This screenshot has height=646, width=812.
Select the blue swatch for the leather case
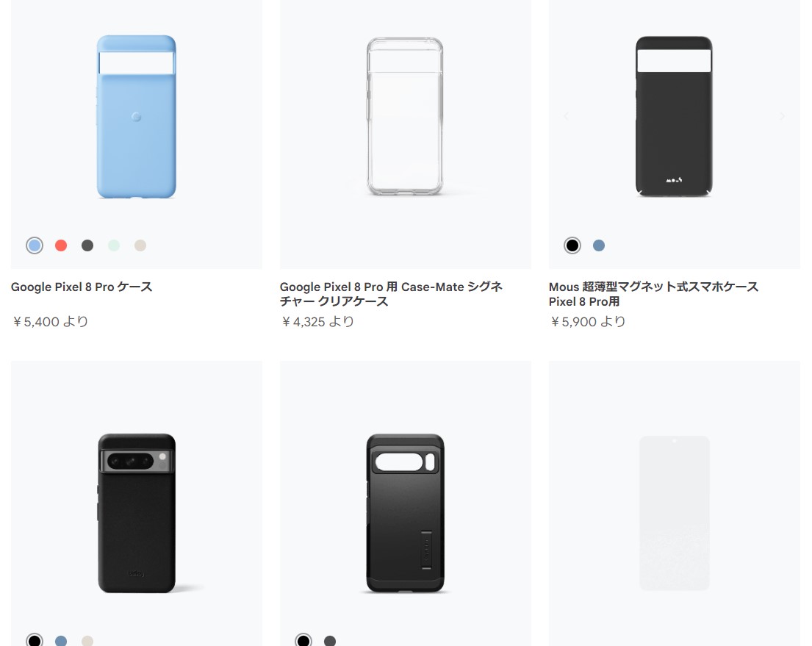coord(61,641)
